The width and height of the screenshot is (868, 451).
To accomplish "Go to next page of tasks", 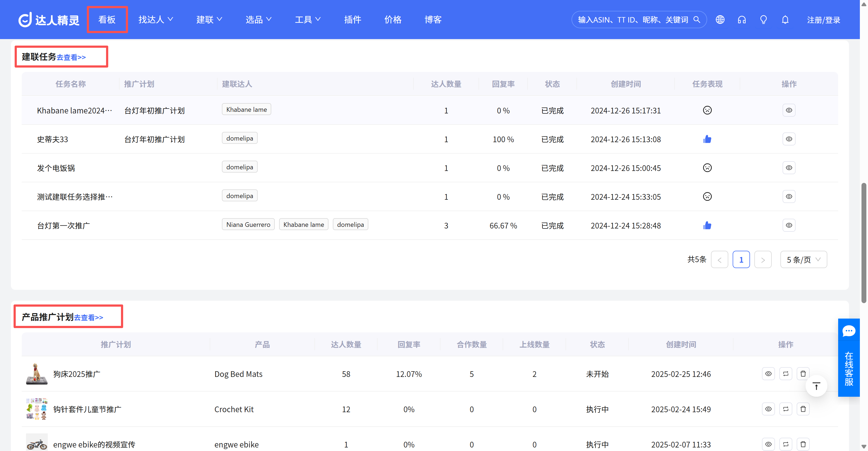I will [x=763, y=259].
